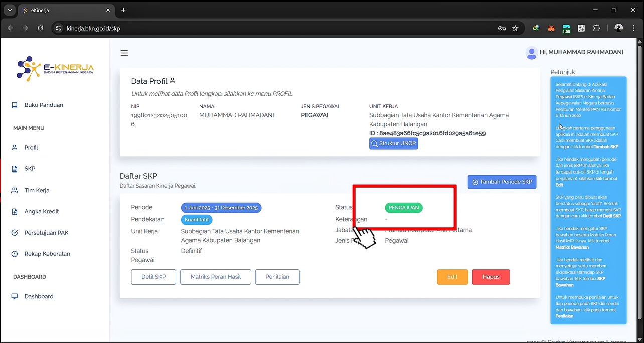Click Tambah Periode SKP button

[502, 182]
